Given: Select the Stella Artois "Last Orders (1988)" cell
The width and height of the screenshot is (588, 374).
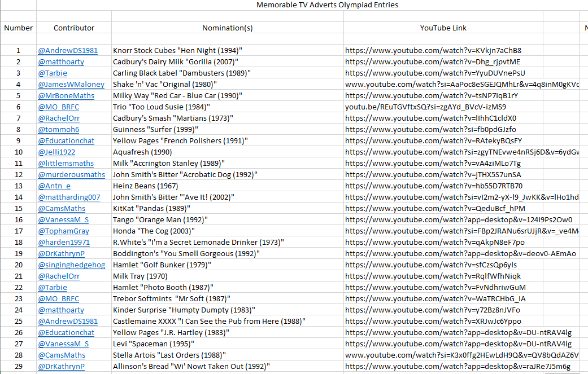Looking at the screenshot, I should 228,355.
